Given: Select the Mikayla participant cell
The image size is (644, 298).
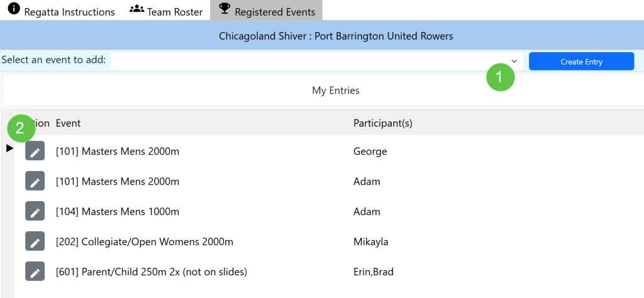Looking at the screenshot, I should tap(371, 242).
